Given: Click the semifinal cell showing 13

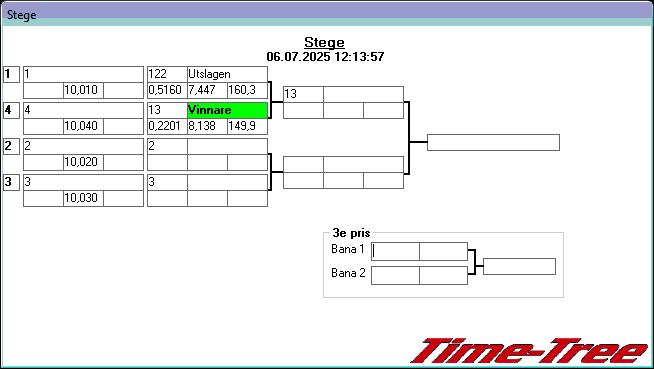Looking at the screenshot, I should click(x=303, y=94).
